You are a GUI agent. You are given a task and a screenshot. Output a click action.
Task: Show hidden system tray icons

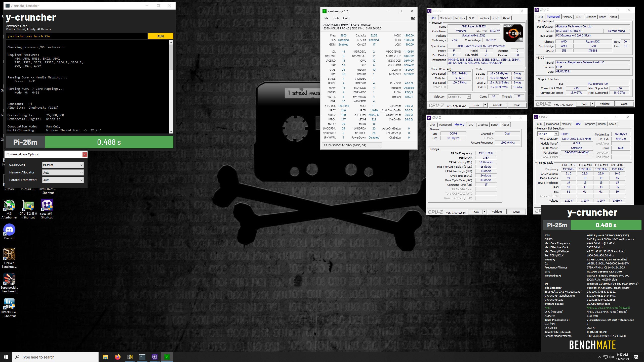599,357
